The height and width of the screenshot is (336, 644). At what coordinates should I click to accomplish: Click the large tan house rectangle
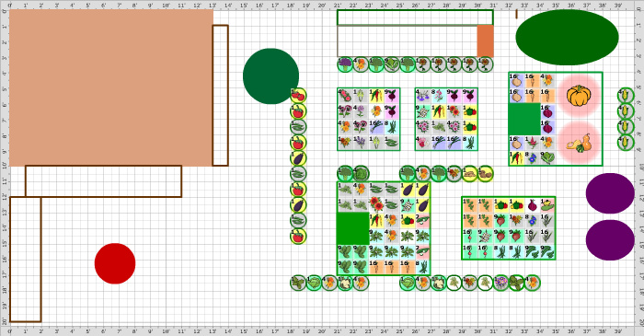click(111, 87)
